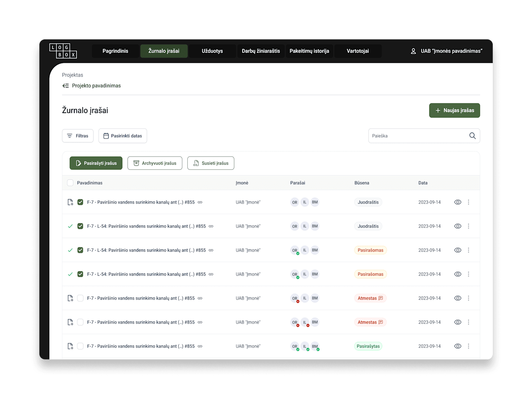This screenshot has width=532, height=399.
Task: Click the 2023-09-14 date in Pasirašytas row
Action: (x=429, y=346)
